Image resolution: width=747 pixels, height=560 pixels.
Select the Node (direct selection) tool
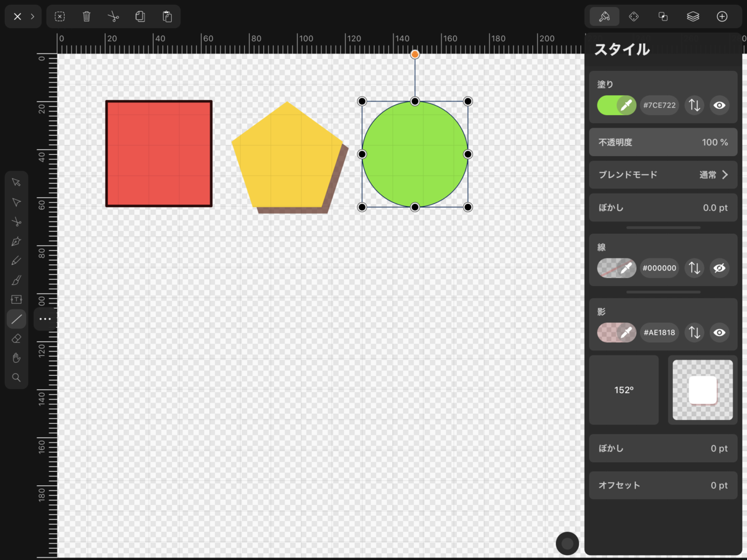(x=16, y=202)
